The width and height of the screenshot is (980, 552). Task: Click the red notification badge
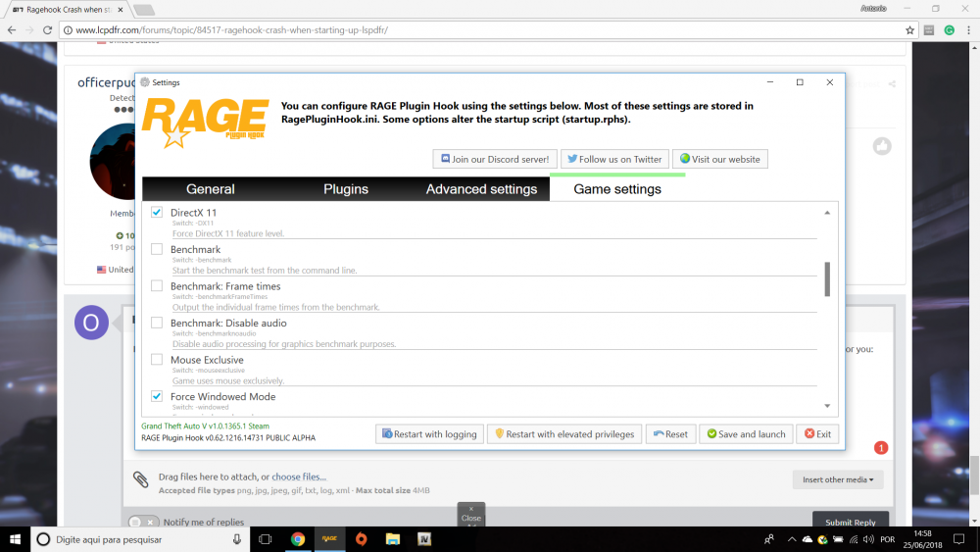point(881,448)
